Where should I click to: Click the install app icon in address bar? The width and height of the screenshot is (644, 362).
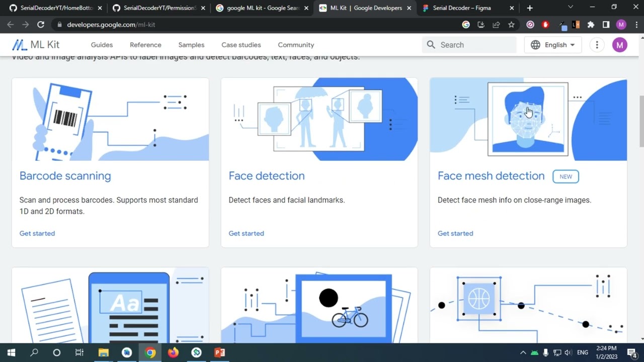(481, 25)
